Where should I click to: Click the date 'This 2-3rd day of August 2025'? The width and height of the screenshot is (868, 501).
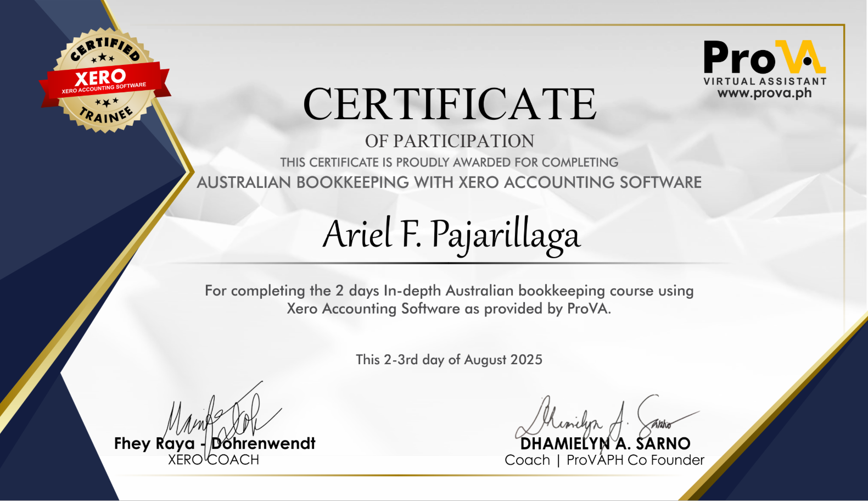449,360
